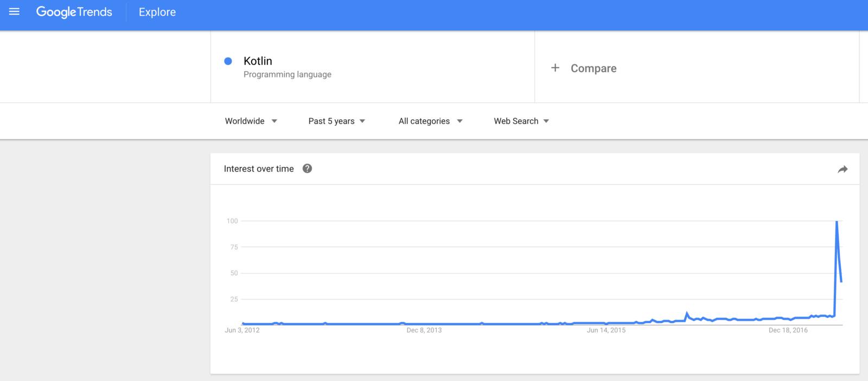
Task: Click the plus icon beside Compare
Action: [555, 68]
